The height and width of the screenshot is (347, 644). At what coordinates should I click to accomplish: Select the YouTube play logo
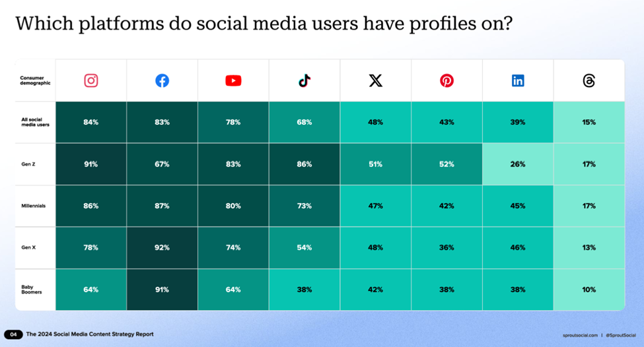tap(233, 80)
